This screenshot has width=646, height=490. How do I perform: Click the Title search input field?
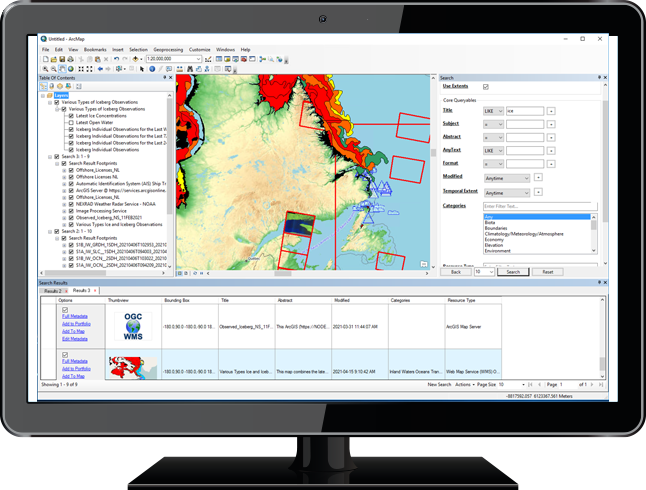point(524,111)
